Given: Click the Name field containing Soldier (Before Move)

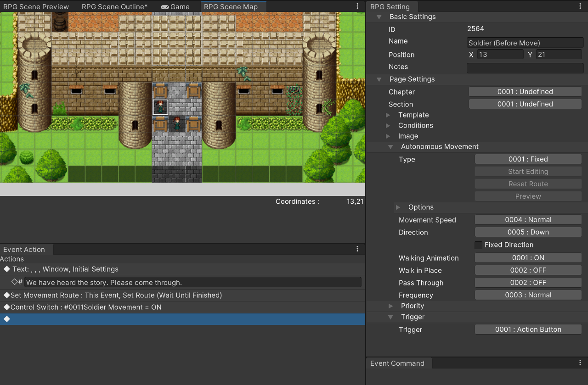Looking at the screenshot, I should click(525, 43).
